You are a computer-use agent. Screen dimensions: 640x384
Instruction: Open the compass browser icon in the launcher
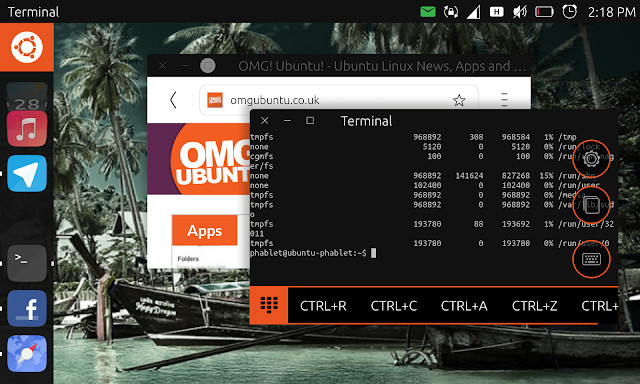(x=27, y=353)
